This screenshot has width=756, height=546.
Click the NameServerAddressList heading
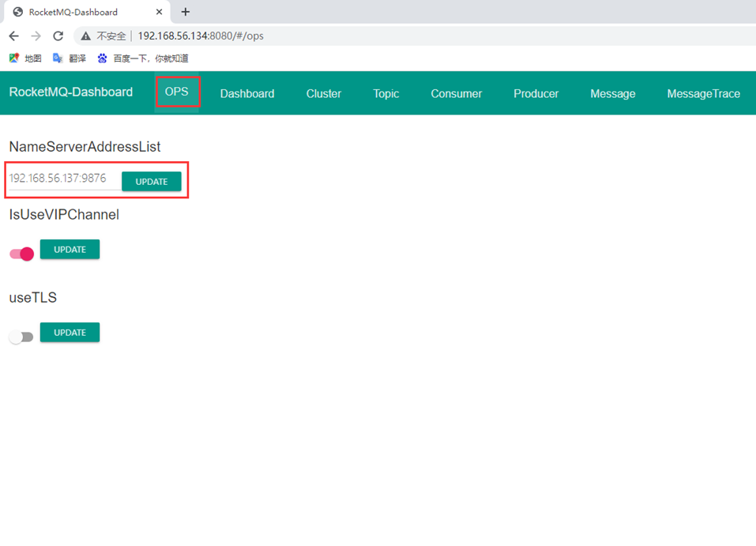(x=85, y=147)
